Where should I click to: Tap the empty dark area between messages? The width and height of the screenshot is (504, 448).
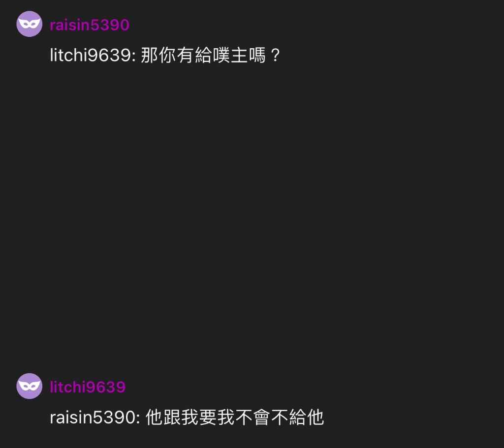coord(252,218)
